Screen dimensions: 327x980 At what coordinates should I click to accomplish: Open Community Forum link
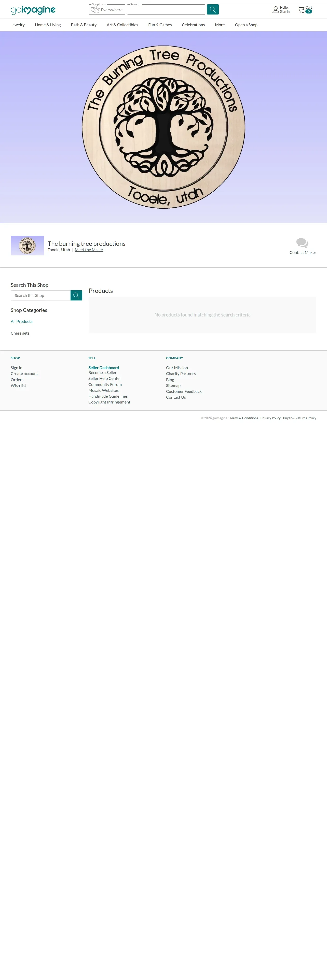click(x=105, y=385)
